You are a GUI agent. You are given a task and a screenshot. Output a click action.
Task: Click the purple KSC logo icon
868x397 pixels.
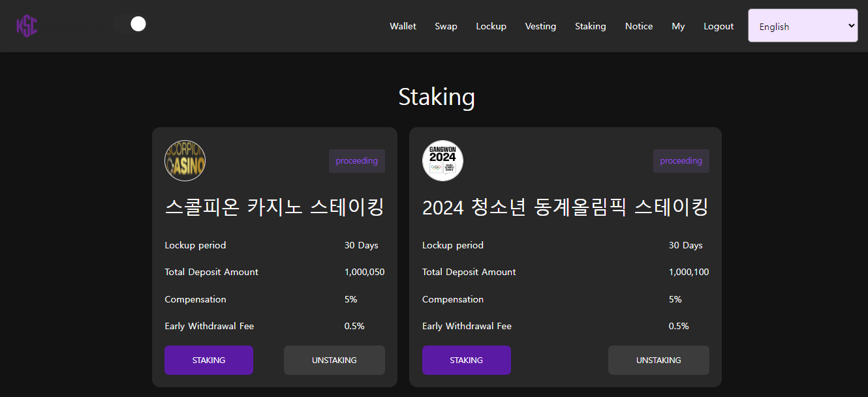pos(27,26)
